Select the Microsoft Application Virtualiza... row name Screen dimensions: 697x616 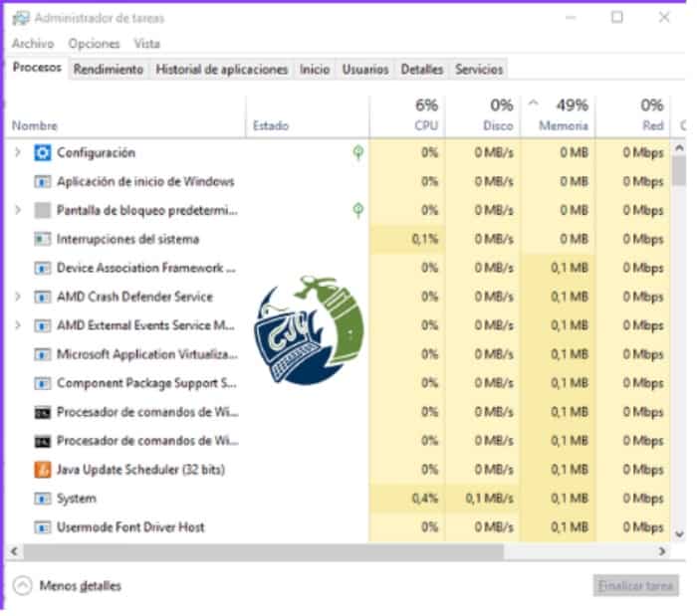tap(147, 354)
